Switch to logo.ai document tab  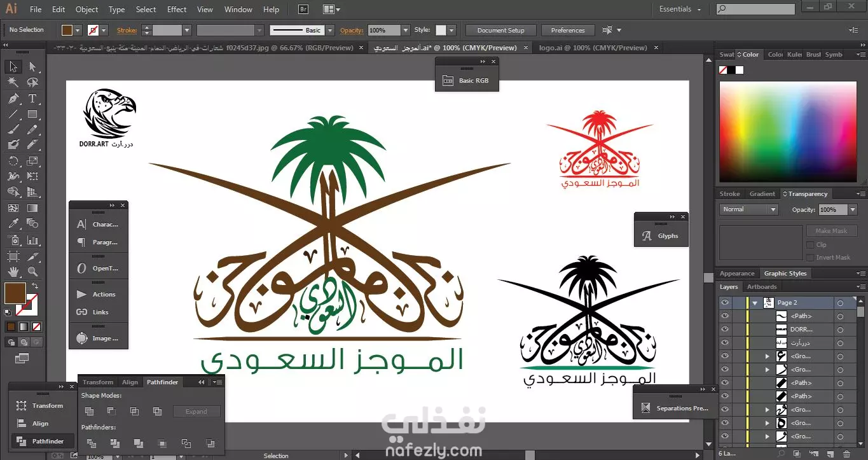coord(593,48)
